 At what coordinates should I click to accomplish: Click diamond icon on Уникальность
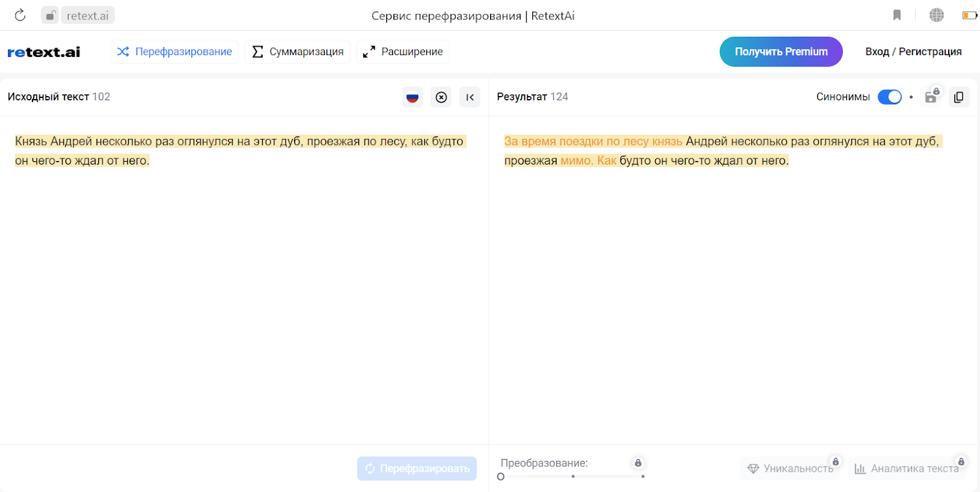(x=753, y=469)
